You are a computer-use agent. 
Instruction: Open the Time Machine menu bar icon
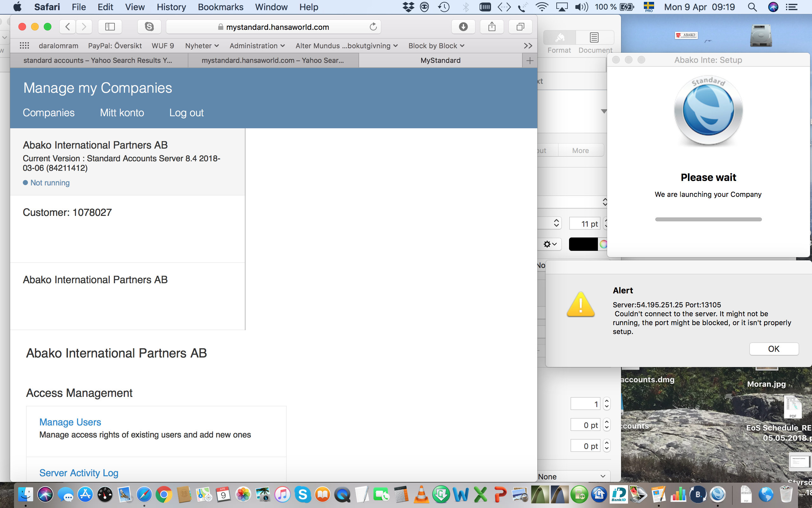tap(444, 7)
